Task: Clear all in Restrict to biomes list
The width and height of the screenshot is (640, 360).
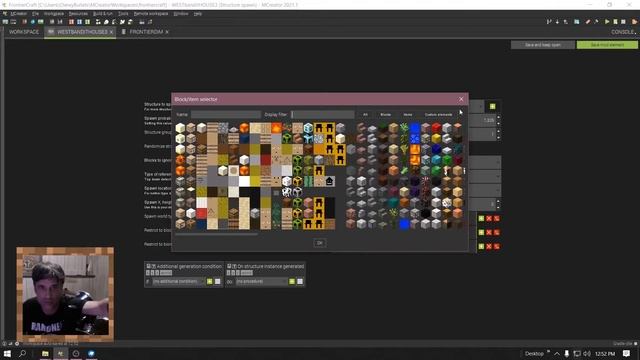Action: click(497, 247)
